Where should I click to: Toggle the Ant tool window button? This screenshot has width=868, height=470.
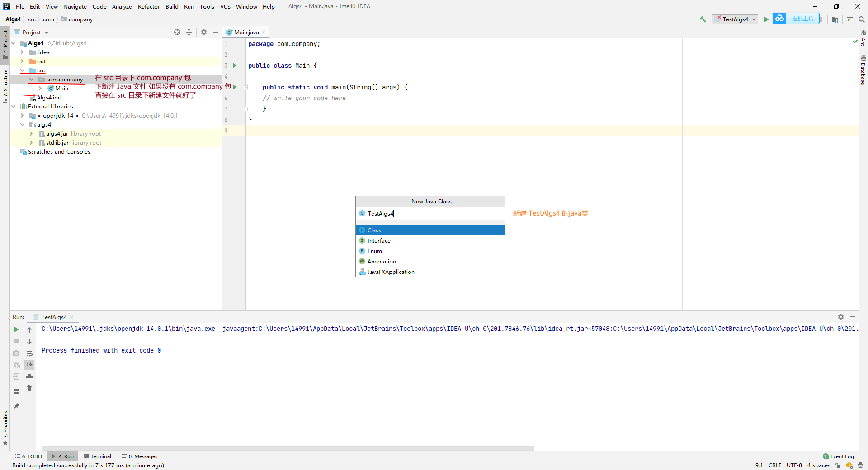pos(863,38)
